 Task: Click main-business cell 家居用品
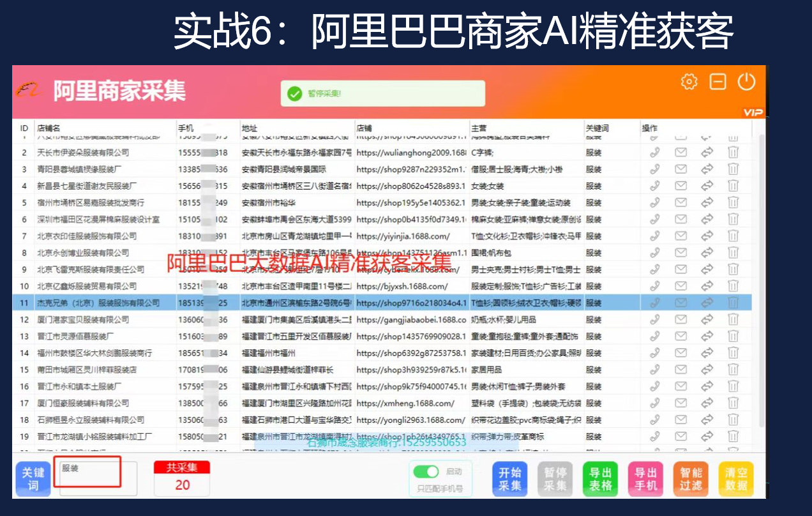click(486, 370)
